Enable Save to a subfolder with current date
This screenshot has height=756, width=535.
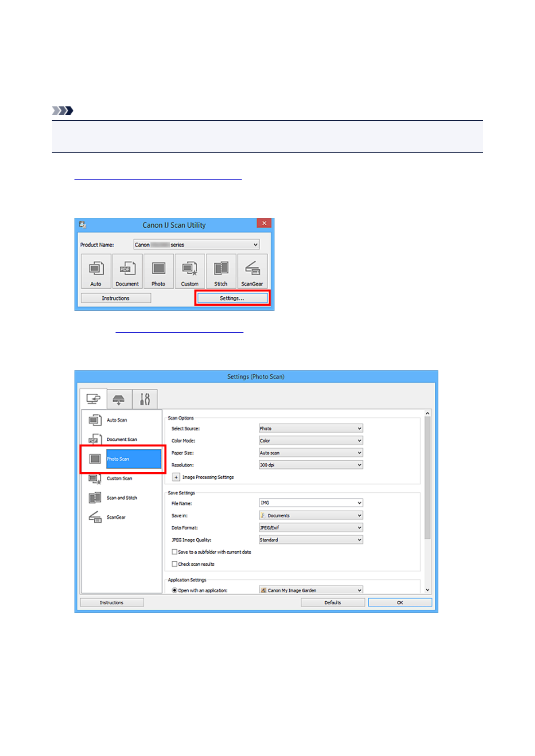(175, 552)
